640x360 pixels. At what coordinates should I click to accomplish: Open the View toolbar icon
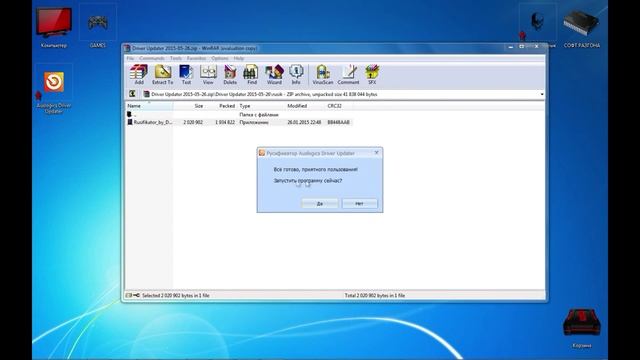point(208,75)
